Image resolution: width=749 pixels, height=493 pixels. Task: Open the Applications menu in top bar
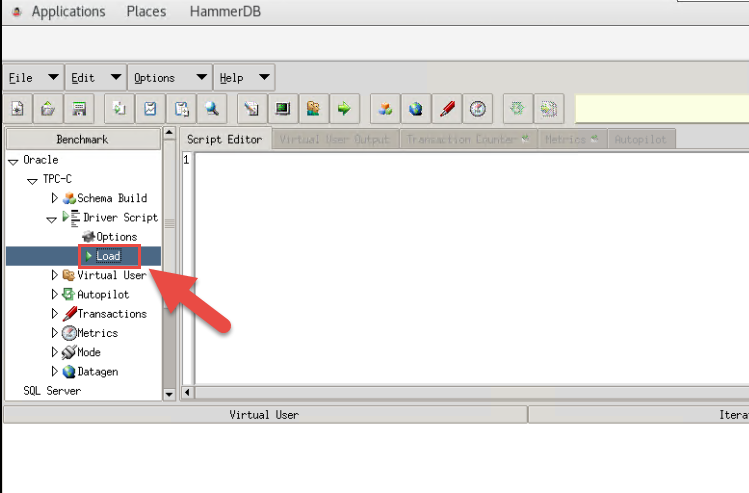pos(68,11)
